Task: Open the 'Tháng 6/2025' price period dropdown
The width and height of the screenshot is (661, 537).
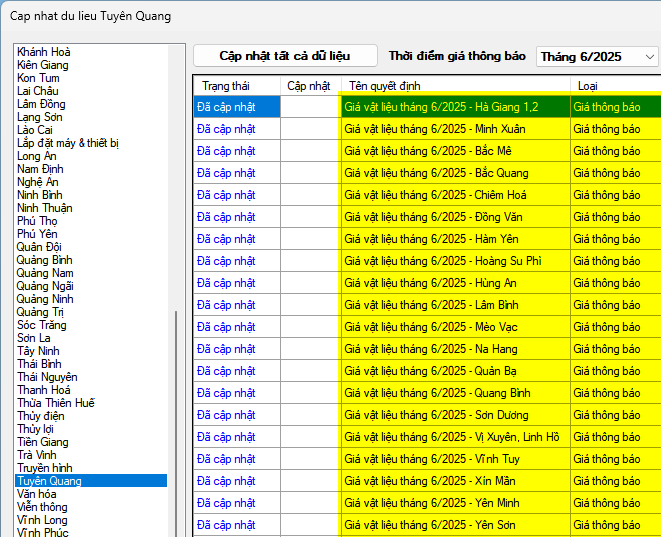Action: click(597, 56)
